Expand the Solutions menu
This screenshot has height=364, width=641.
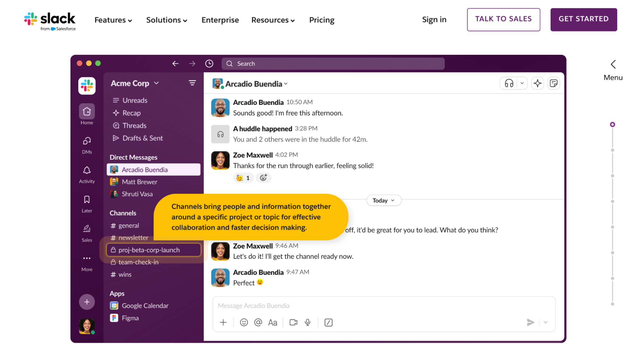click(x=167, y=20)
